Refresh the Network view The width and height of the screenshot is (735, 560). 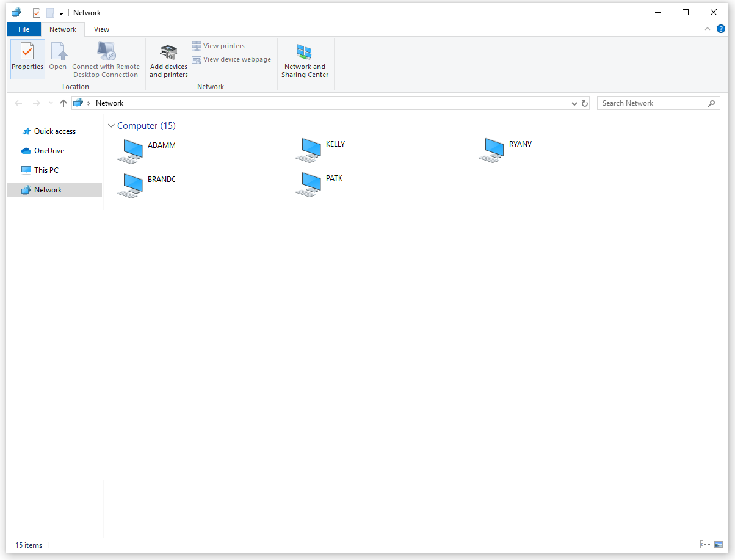[585, 104]
